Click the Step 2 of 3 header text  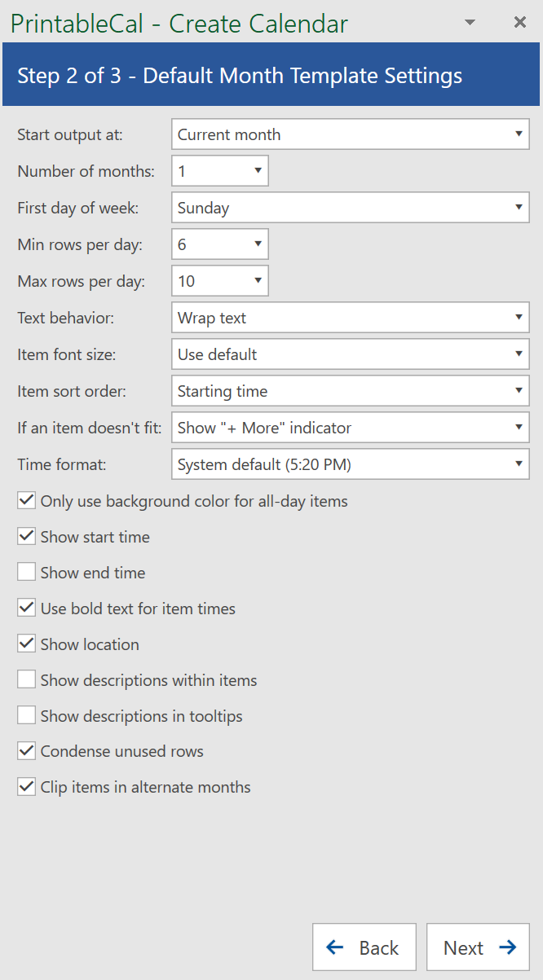(x=240, y=76)
